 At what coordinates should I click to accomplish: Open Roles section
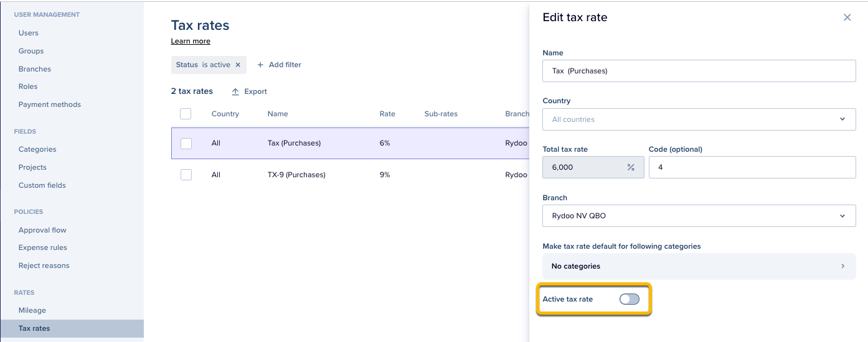coord(28,86)
